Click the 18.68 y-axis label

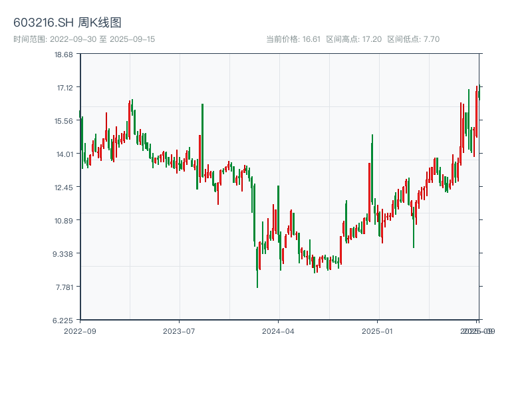pyautogui.click(x=63, y=55)
